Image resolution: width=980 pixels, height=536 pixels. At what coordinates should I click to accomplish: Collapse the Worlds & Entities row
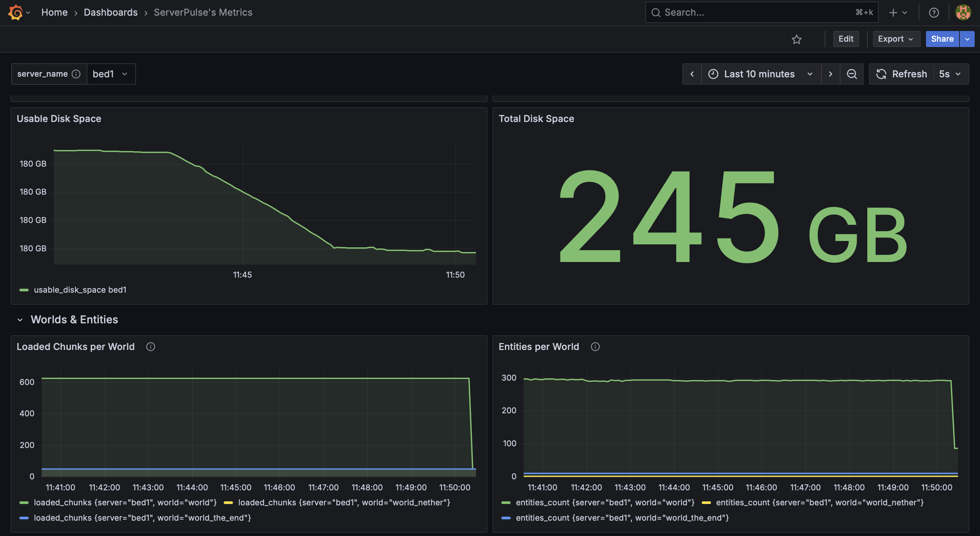(20, 320)
